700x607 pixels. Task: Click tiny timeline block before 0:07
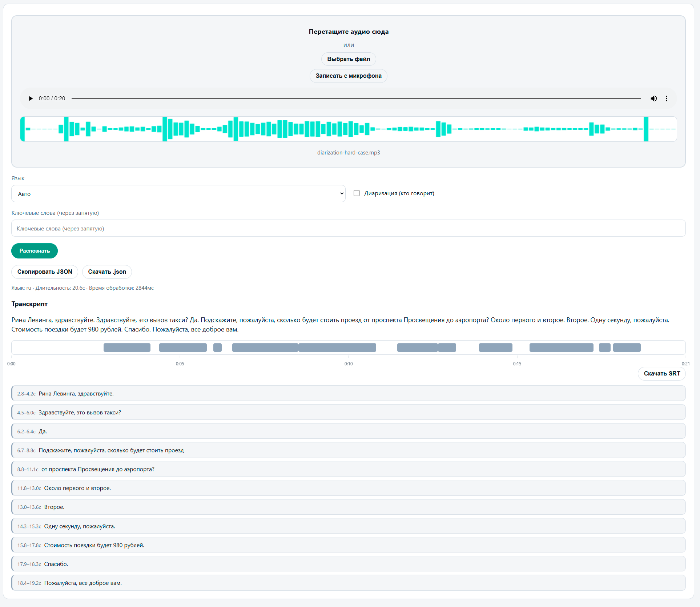[x=217, y=347]
